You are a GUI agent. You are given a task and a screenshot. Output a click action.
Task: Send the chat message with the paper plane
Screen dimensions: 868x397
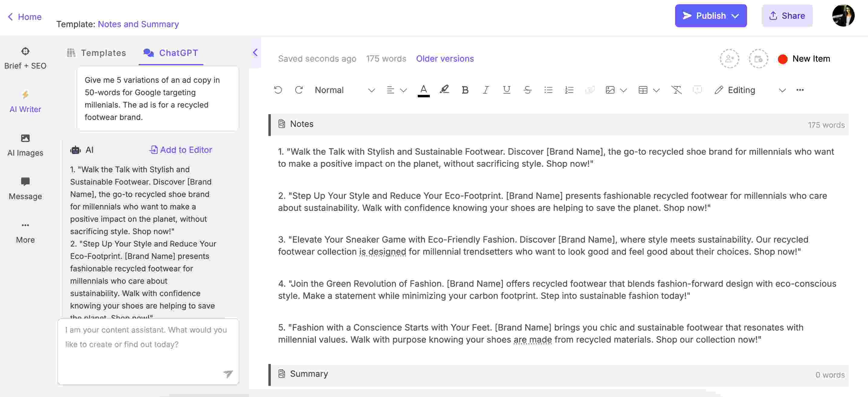(228, 373)
